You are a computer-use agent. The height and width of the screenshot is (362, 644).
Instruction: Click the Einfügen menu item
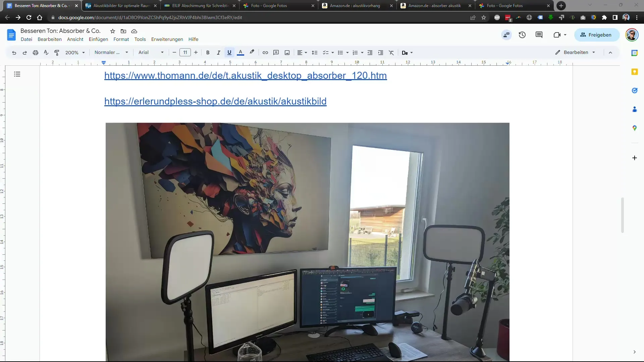click(x=98, y=39)
